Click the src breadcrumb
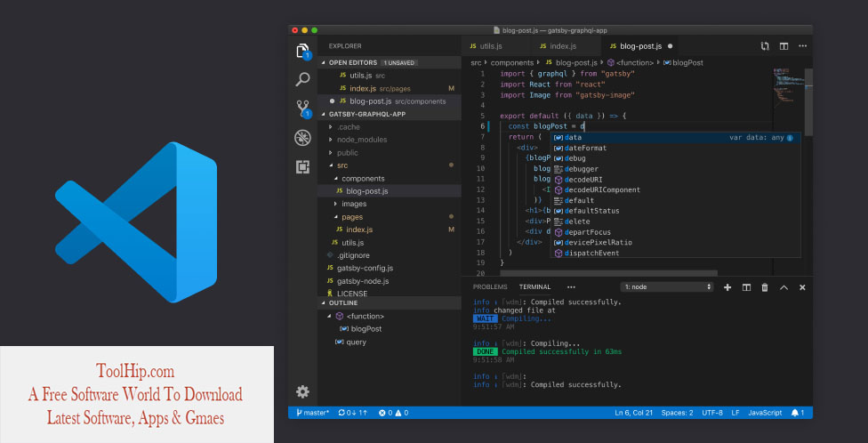 click(x=476, y=62)
